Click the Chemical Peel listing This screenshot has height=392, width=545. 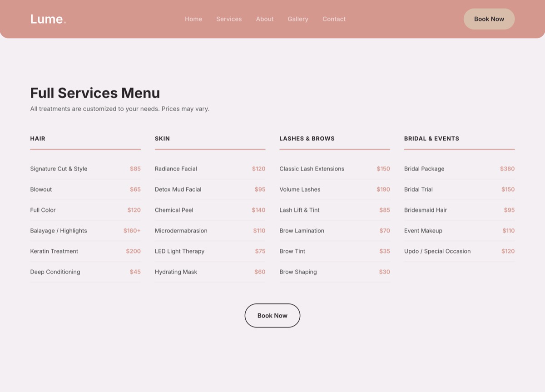[174, 210]
